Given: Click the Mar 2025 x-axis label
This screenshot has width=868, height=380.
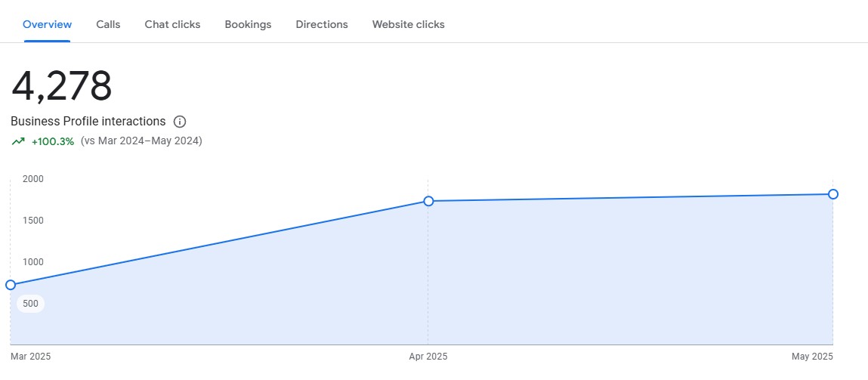Looking at the screenshot, I should point(30,357).
